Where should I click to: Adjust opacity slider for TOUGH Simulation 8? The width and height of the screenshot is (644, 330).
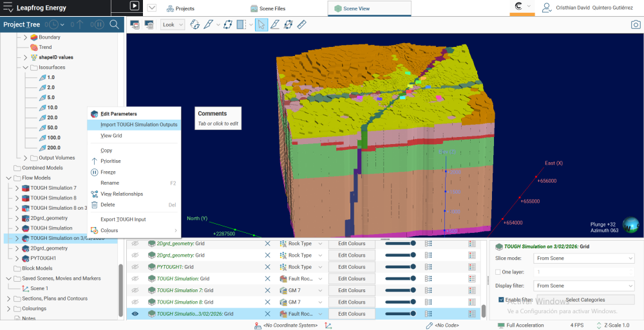(x=400, y=302)
